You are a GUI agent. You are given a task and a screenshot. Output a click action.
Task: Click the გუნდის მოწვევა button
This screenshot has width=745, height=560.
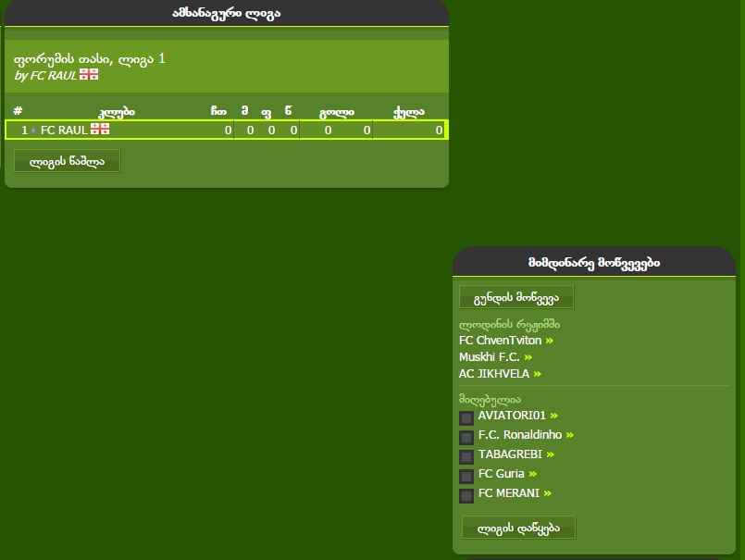coord(516,297)
